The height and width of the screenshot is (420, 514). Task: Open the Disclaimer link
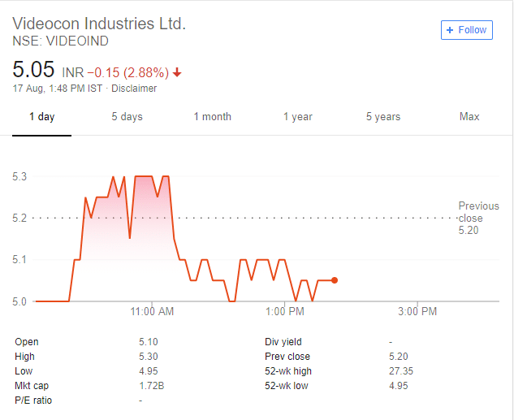point(134,89)
